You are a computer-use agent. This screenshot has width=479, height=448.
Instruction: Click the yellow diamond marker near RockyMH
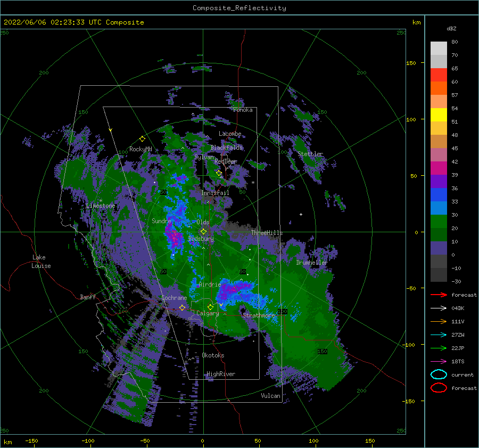[x=142, y=139]
